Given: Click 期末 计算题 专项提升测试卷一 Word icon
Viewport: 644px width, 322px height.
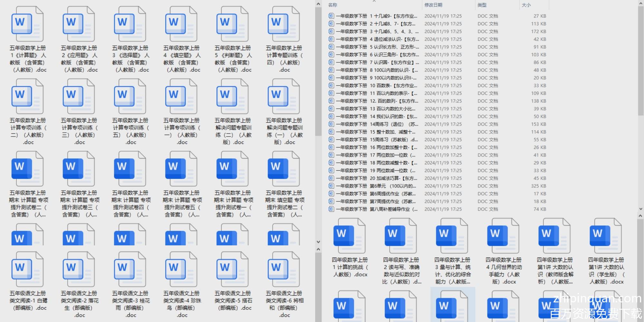Looking at the screenshot, I should (x=232, y=169).
